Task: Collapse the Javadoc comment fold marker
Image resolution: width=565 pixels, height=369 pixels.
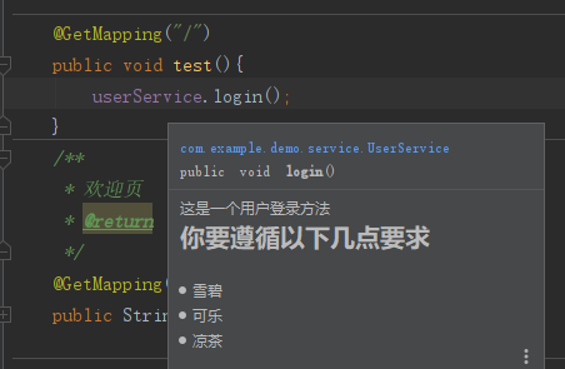Action: pos(4,158)
